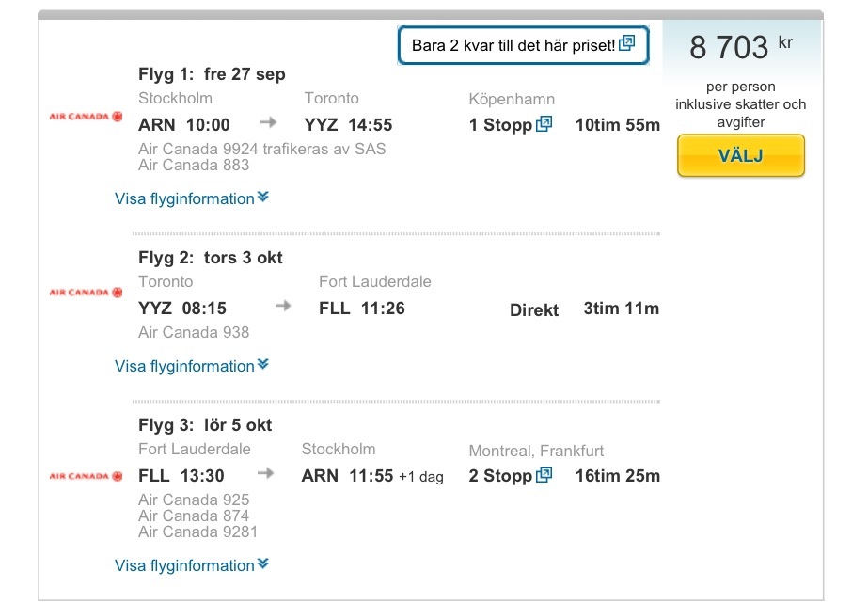Expand Visa flyginformation for Flyg 3
The image size is (868, 603).
coord(192,565)
